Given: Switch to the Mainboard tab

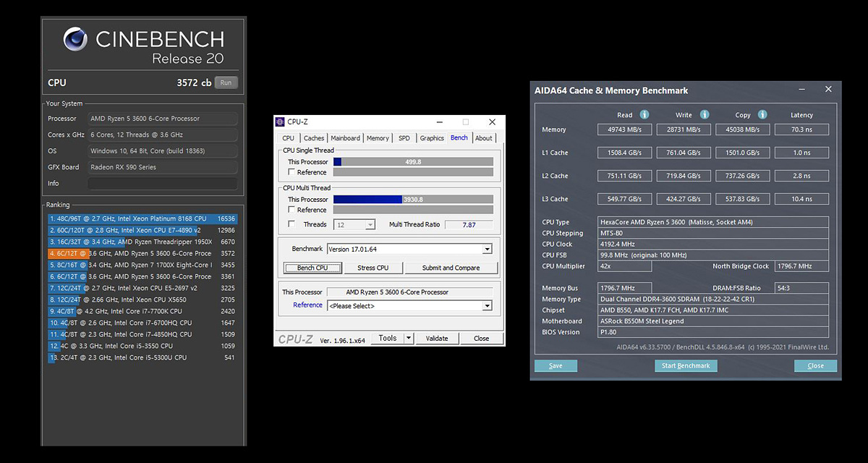Looking at the screenshot, I should pos(345,138).
